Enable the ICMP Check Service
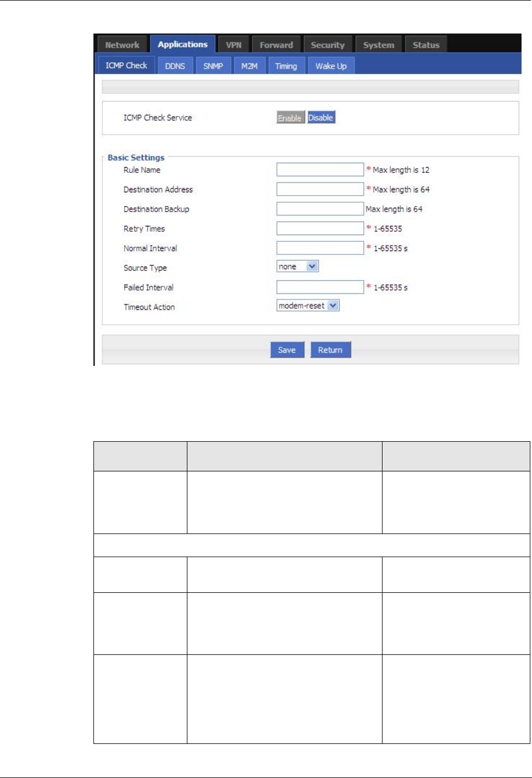532x778 pixels. (290, 118)
